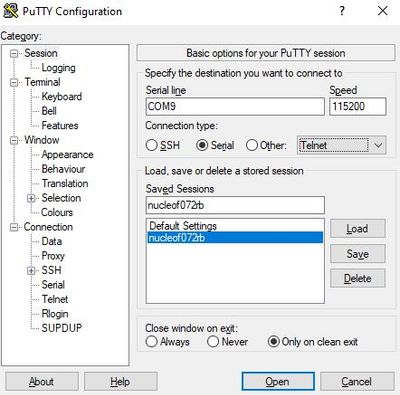Set close window on exit to Always
The image size is (400, 395).
(151, 342)
